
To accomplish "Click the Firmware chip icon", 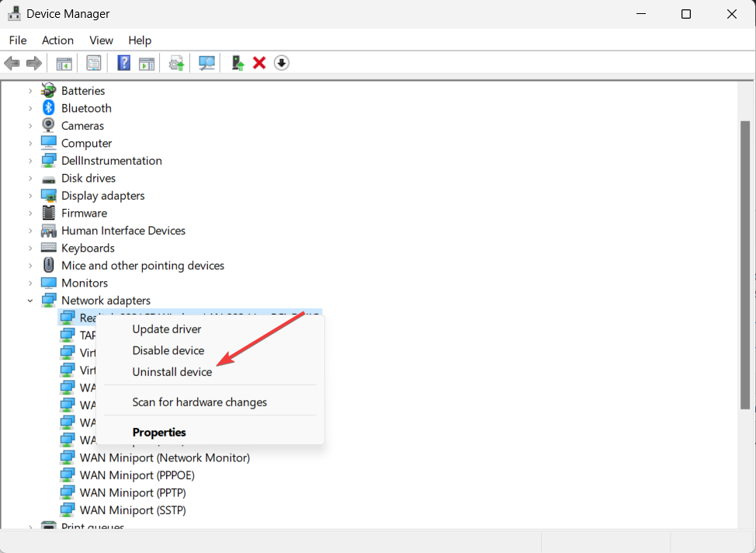I will click(x=48, y=213).
